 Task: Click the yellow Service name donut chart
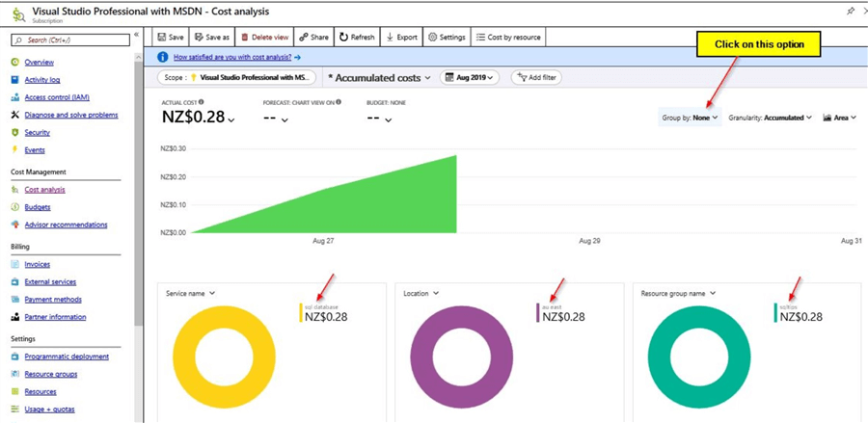click(x=224, y=357)
